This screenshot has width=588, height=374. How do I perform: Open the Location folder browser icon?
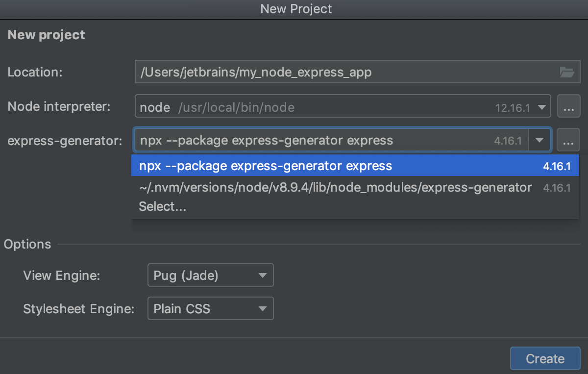[567, 72]
